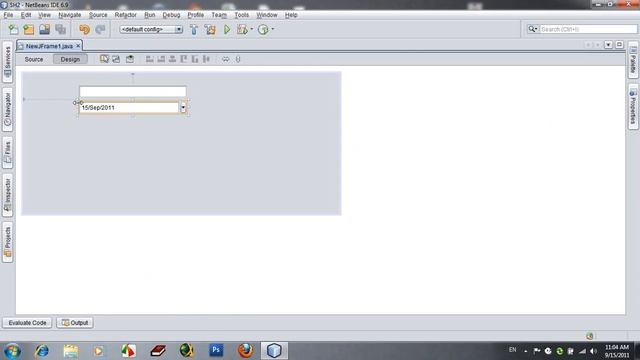Open the search options magnifier dropdown

pos(533,29)
